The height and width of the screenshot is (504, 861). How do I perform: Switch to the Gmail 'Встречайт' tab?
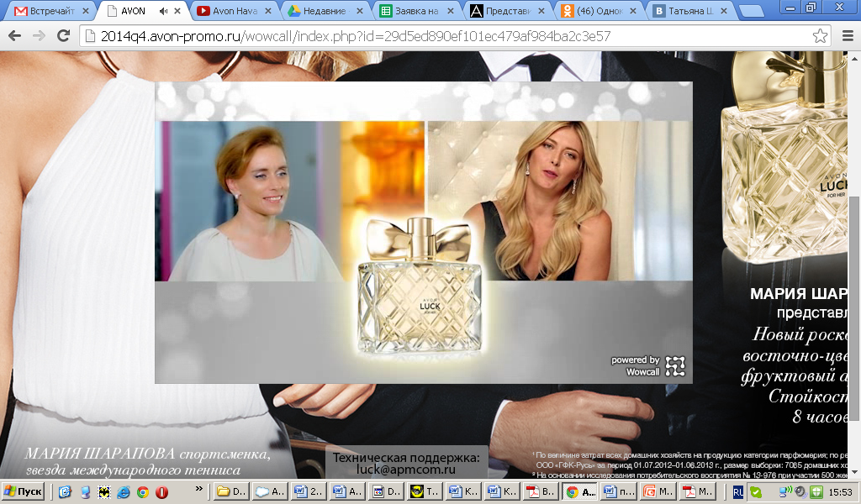[x=51, y=11]
